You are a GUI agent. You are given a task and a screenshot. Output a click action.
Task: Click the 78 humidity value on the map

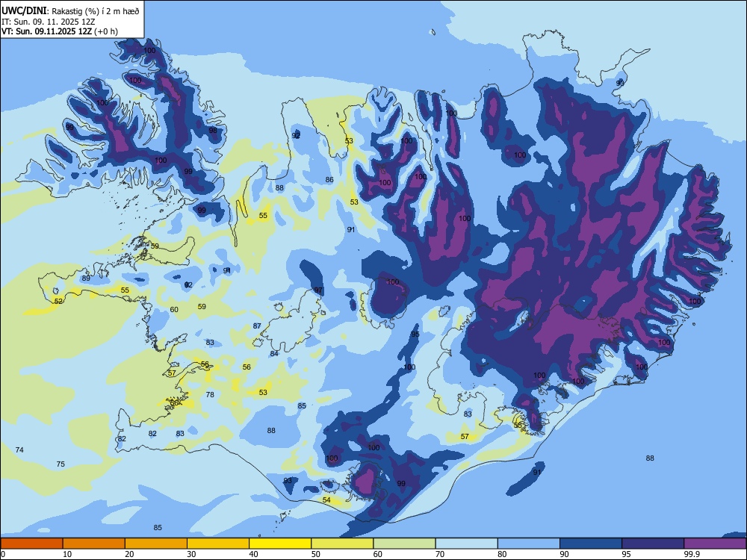click(210, 395)
